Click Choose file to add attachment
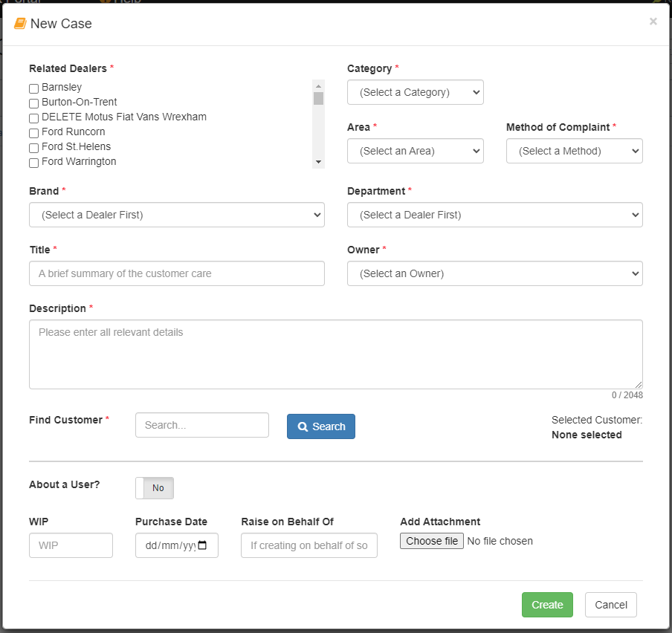Screen dimensions: 672x633 432,541
